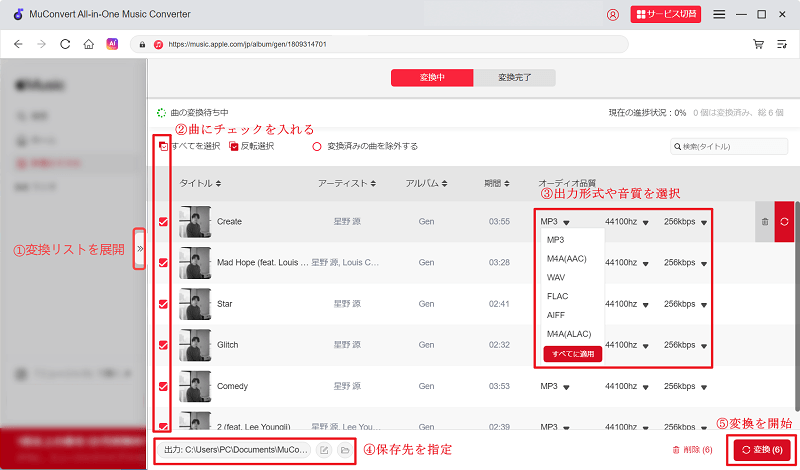Sort by the 期間 column header
Image resolution: width=800 pixels, height=470 pixels.
click(x=497, y=184)
